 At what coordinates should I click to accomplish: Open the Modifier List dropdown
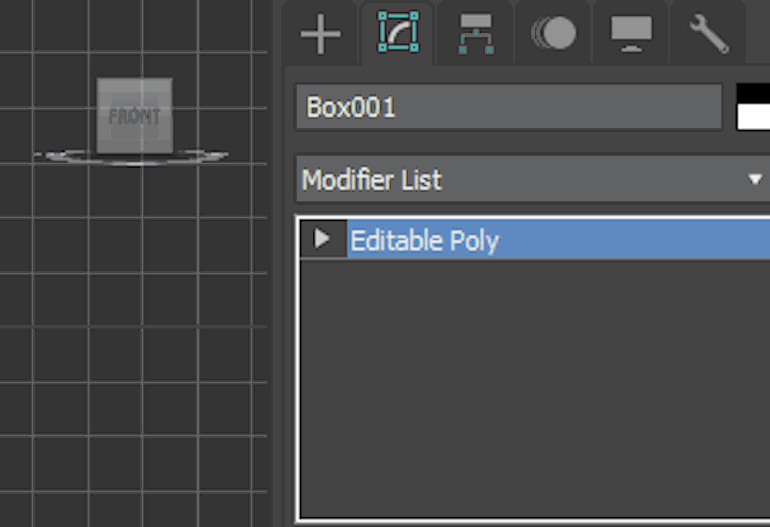pos(520,180)
